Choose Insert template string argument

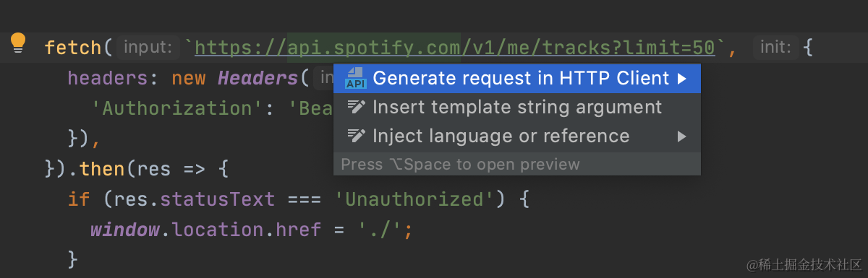[x=516, y=108]
